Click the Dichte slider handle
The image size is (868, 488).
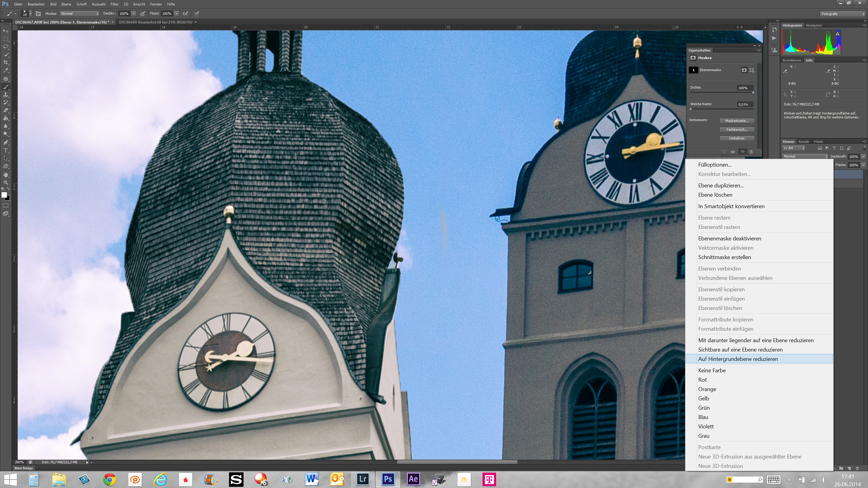pyautogui.click(x=753, y=92)
